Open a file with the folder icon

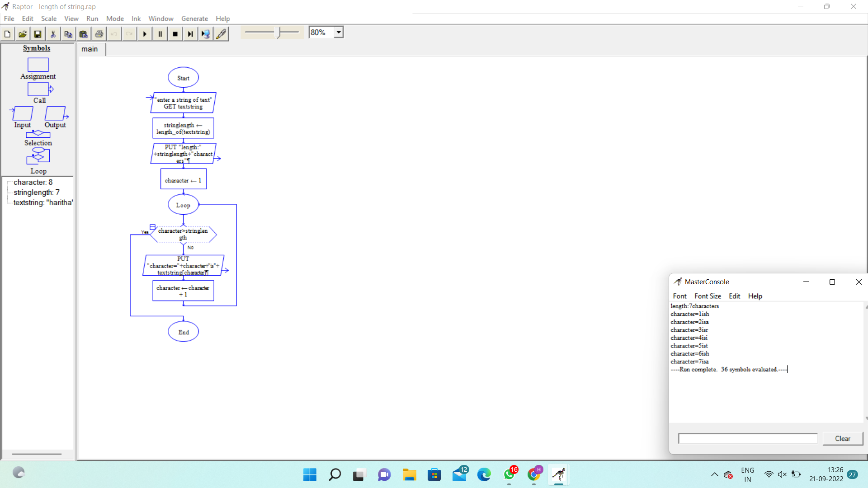[x=22, y=34]
